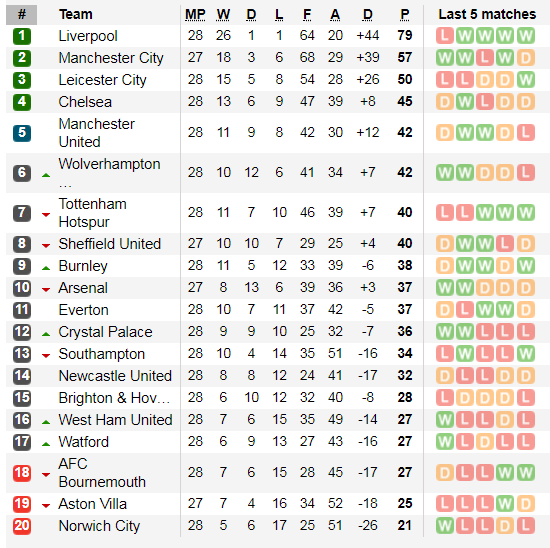Screen dimensions: 550x548
Task: Click Chelsea's points value 45
Action: (404, 101)
